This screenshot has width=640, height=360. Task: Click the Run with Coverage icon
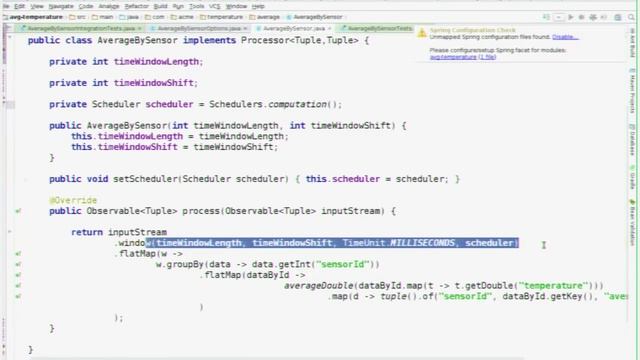click(593, 17)
